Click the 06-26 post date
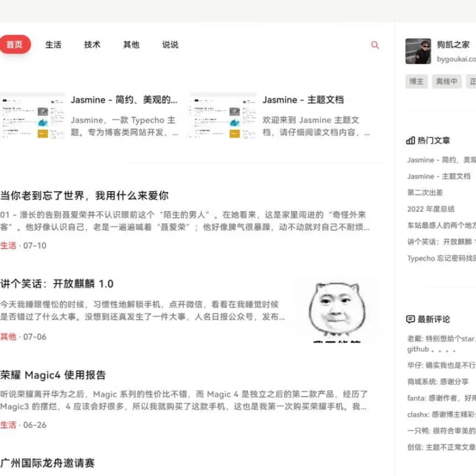 point(35,425)
